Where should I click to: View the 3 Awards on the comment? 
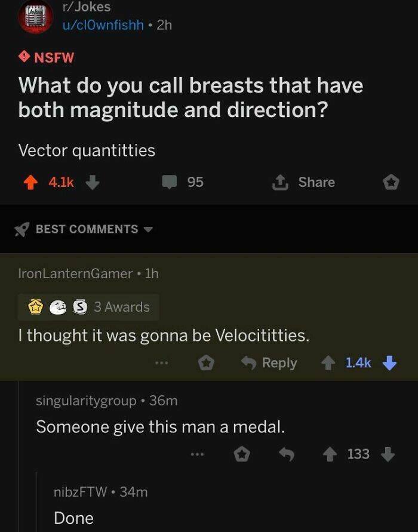88,307
